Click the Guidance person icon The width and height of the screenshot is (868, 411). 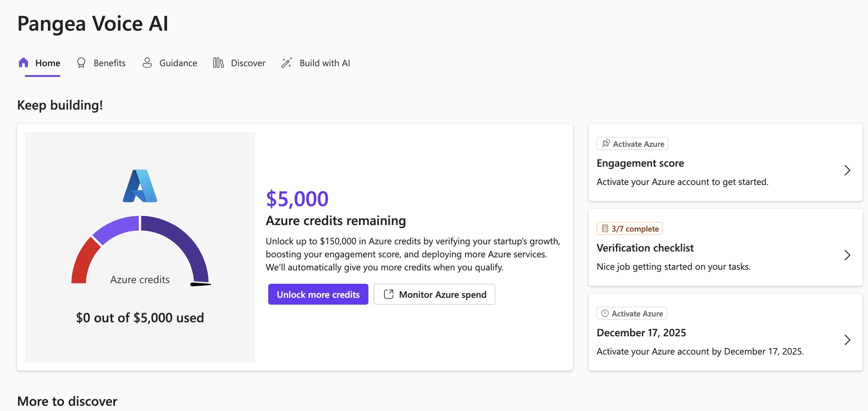click(x=147, y=63)
